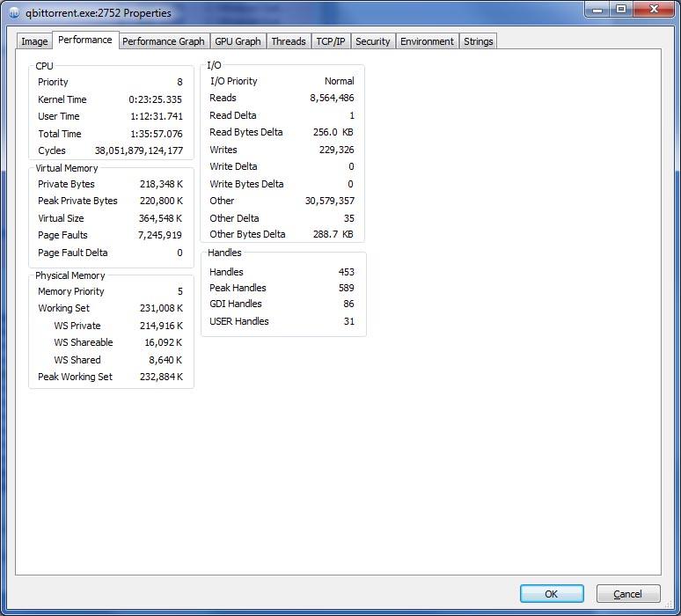Click the Other Delta value 35

(x=349, y=218)
